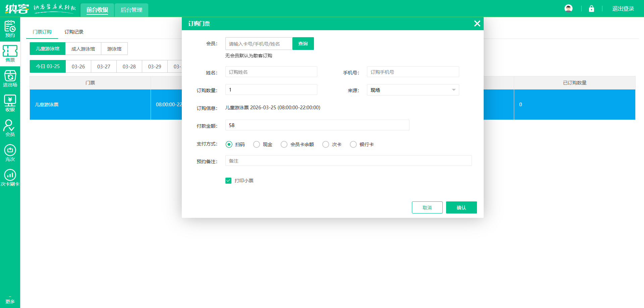The width and height of the screenshot is (644, 308).
Task: Choose 会员卡余额 as payment method
Action: pos(284,144)
